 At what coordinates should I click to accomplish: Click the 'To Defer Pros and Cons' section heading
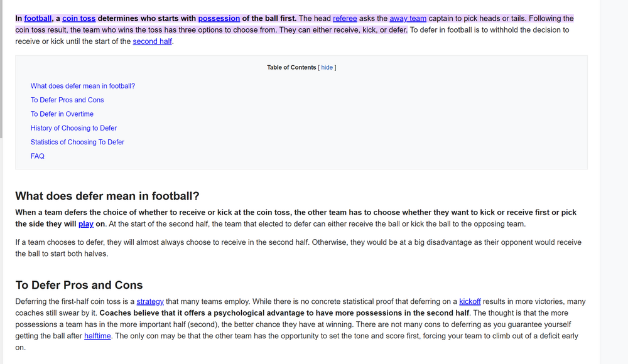pyautogui.click(x=79, y=285)
